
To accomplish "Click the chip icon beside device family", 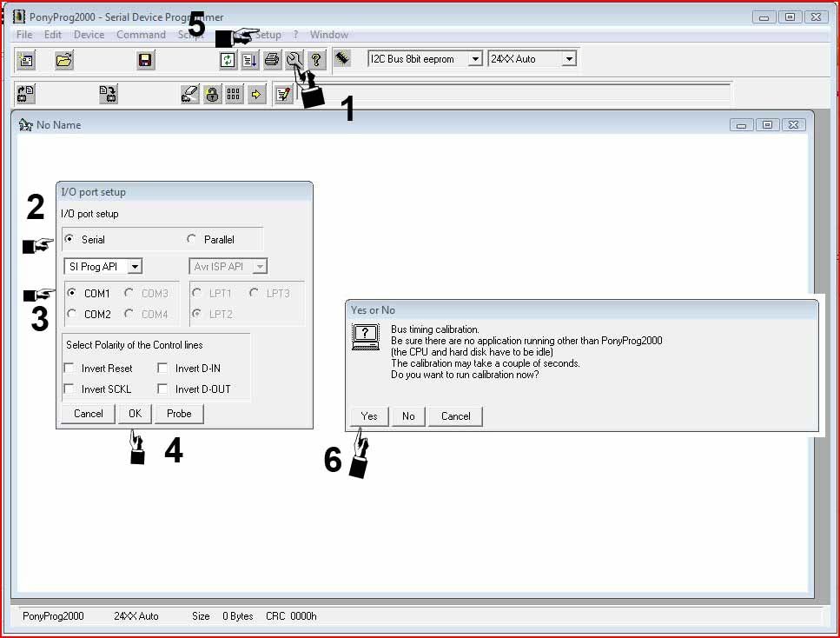I will point(342,58).
